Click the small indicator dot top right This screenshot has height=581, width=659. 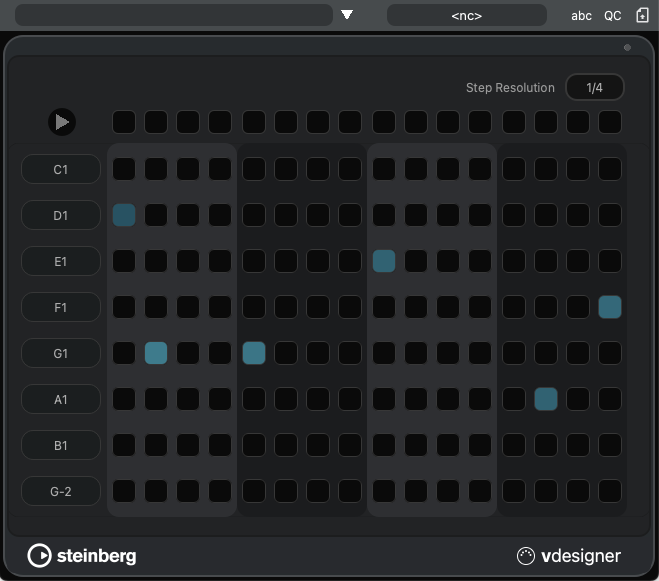[x=627, y=47]
